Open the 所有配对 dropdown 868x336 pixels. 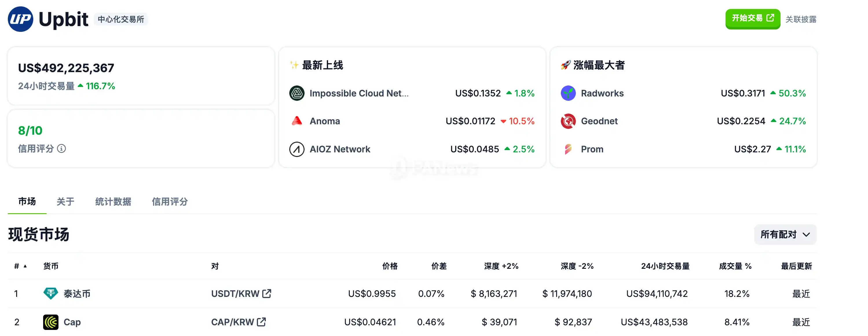785,235
